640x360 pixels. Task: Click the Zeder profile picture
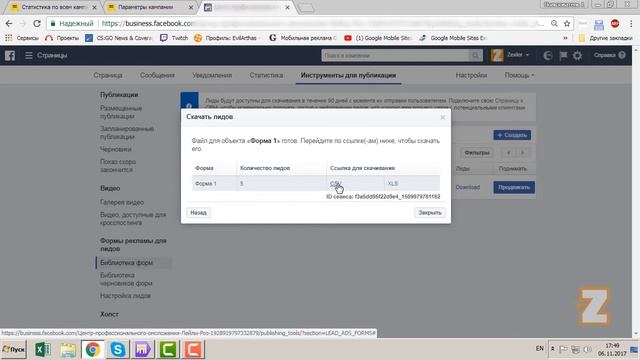tap(497, 55)
